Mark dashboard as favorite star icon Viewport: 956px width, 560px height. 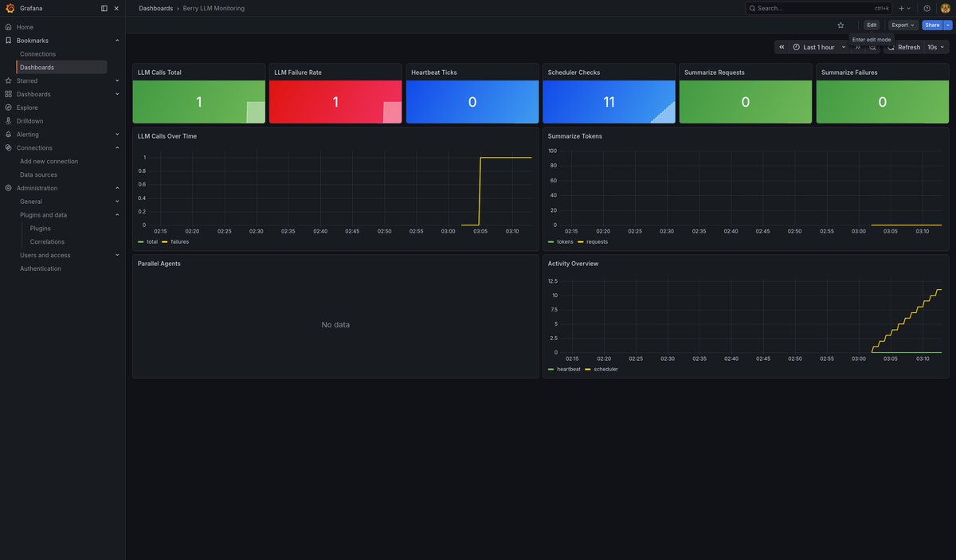840,25
